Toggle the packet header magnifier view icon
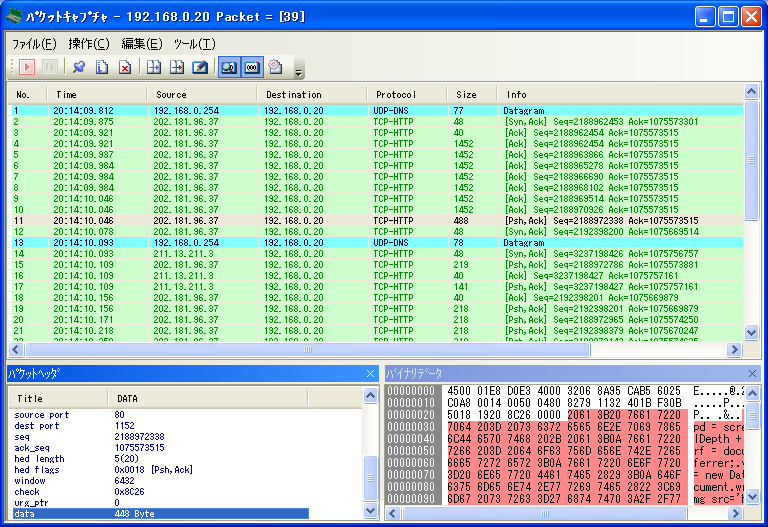This screenshot has width=768, height=527. point(229,67)
